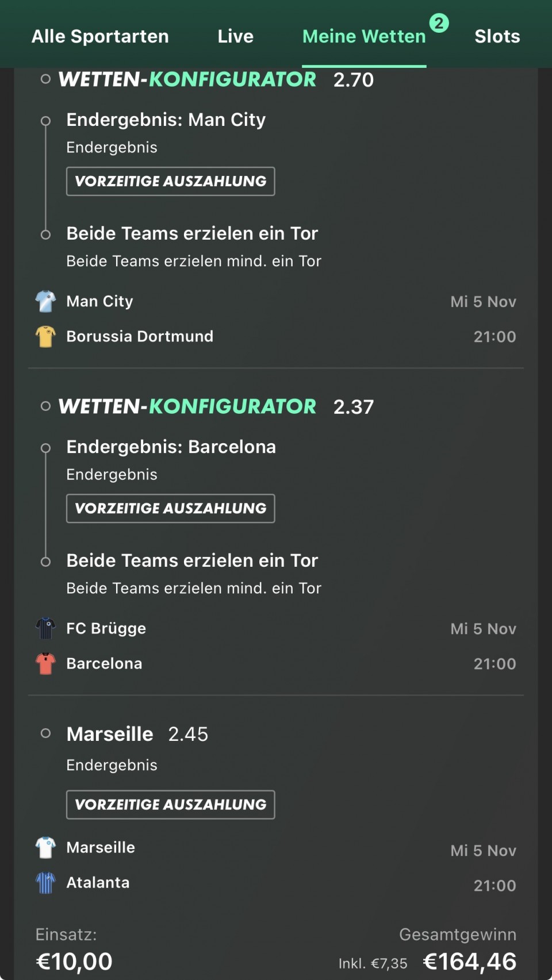Select circle beside second Wetten-Konfigurator 2.37
Viewport: 552px width, 980px height.
coord(45,406)
